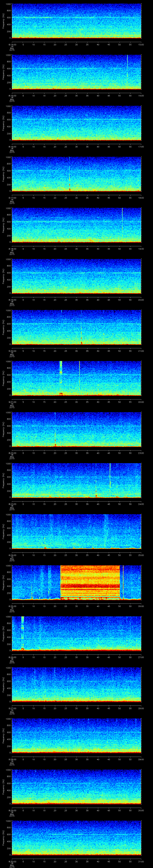Open the 8:28 spectrogram panel
The width and height of the screenshot is (153, 868).
tap(76, 736)
